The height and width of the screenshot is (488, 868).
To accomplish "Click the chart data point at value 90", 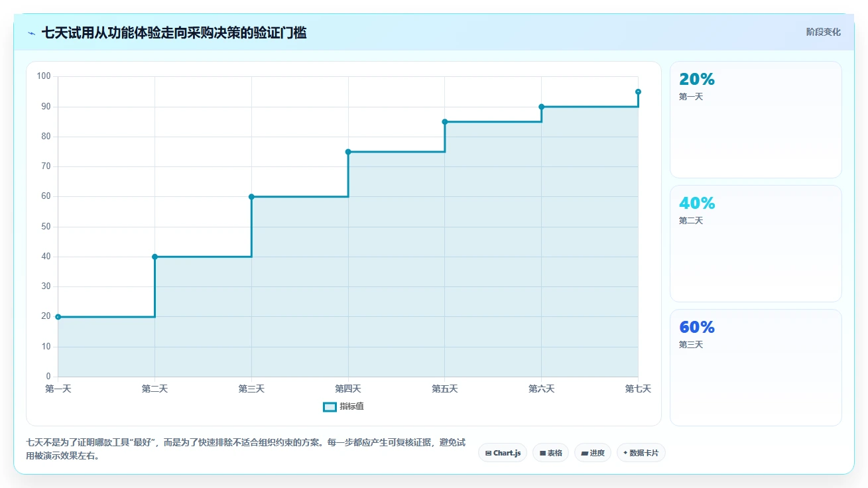I will (542, 107).
